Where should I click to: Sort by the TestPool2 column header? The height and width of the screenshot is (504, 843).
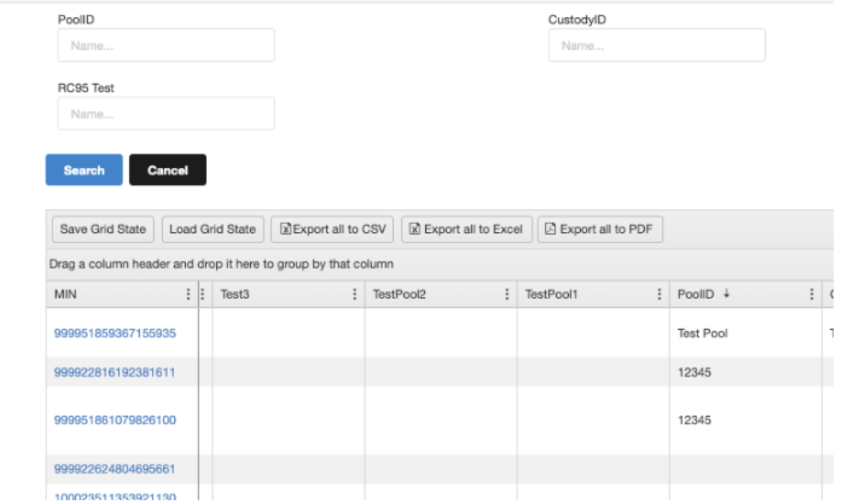tap(399, 294)
